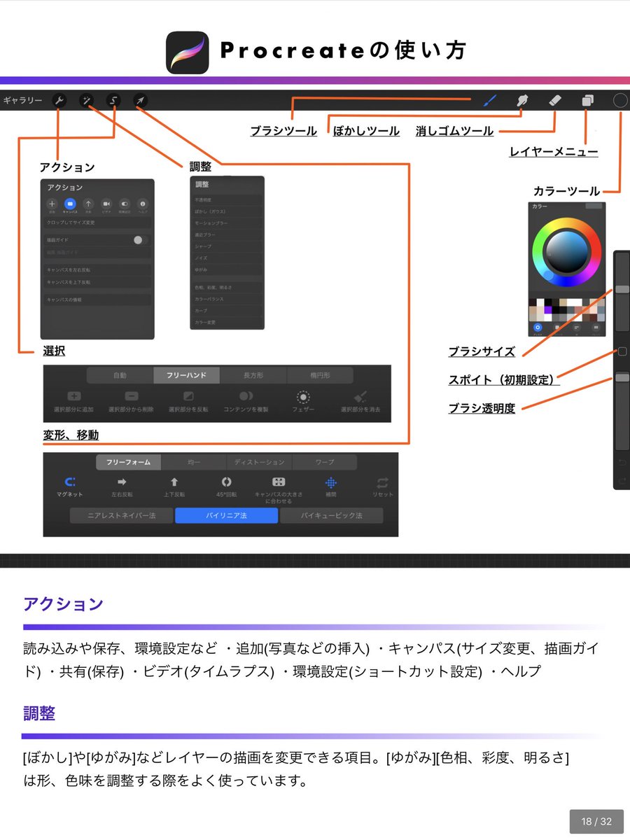Select the Transform arrow tool icon
Viewport: 630px width, 840px height.
[x=140, y=101]
